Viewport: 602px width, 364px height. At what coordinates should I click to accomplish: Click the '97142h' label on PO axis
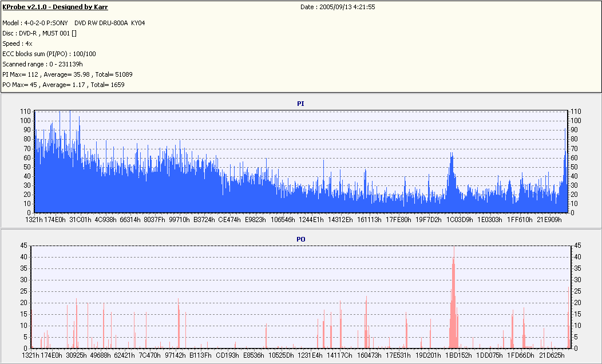click(176, 355)
